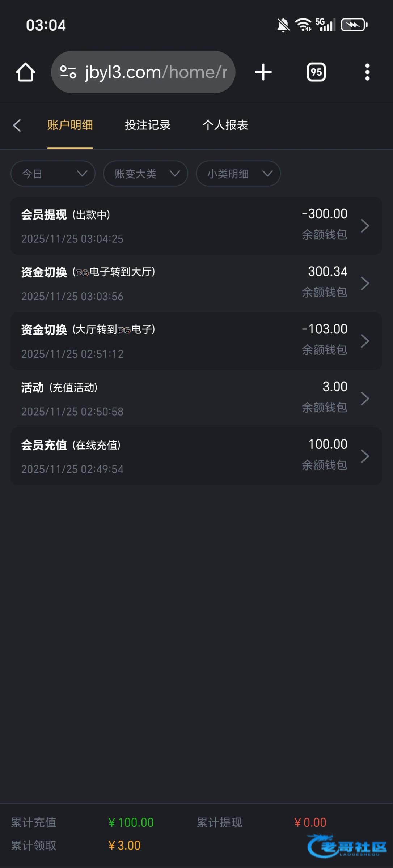This screenshot has width=393, height=868.
Task: Open the 今日 date filter dropdown
Action: pos(53,174)
